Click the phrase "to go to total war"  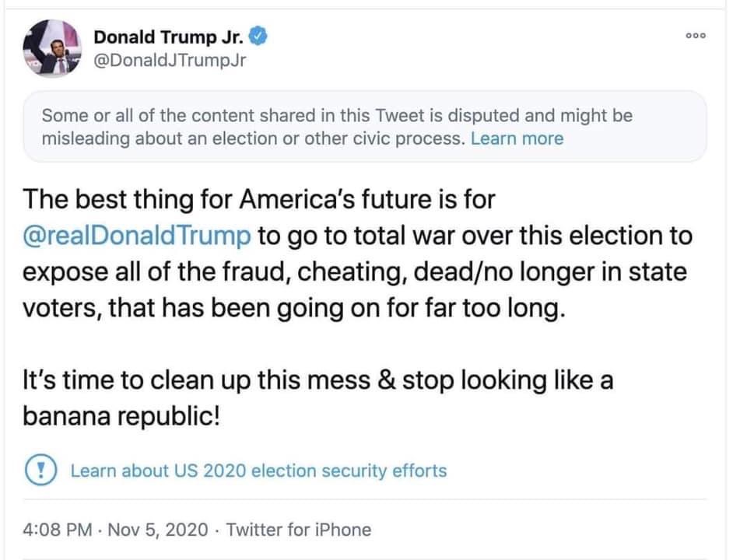[x=366, y=236]
